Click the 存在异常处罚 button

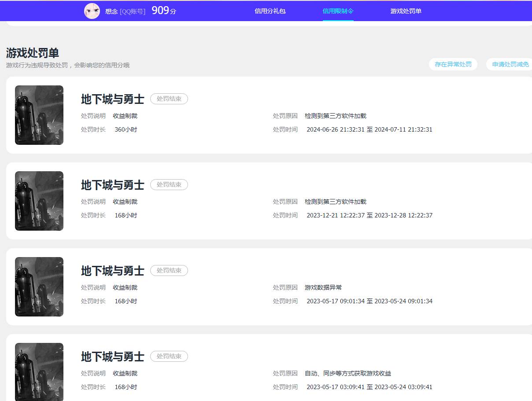point(453,64)
